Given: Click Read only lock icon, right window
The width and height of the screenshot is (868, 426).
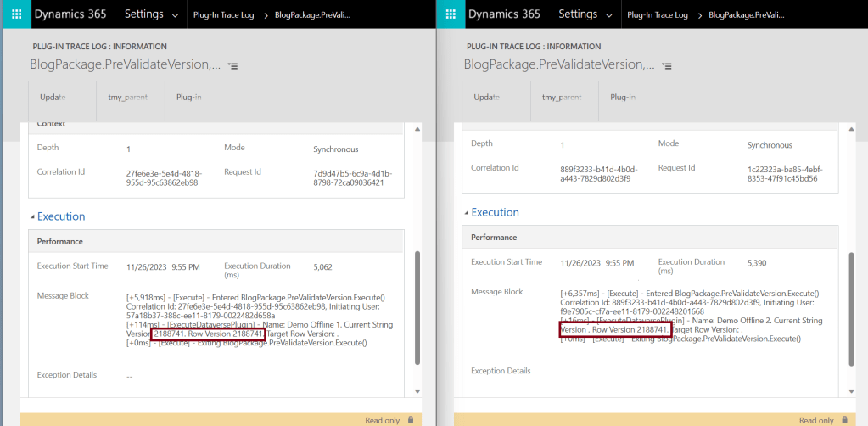Looking at the screenshot, I should (x=844, y=420).
